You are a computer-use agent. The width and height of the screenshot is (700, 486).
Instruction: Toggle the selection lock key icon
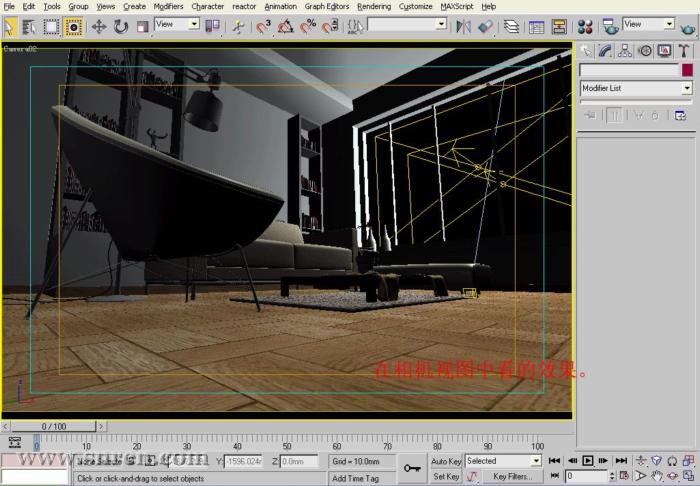pyautogui.click(x=412, y=467)
